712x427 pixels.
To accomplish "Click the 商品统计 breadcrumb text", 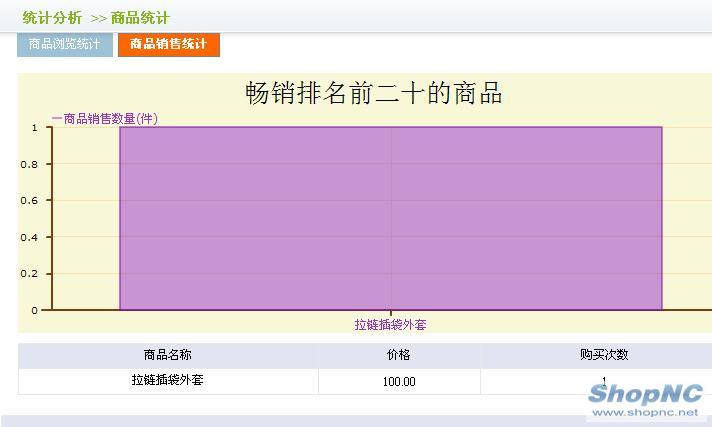I will [x=140, y=18].
